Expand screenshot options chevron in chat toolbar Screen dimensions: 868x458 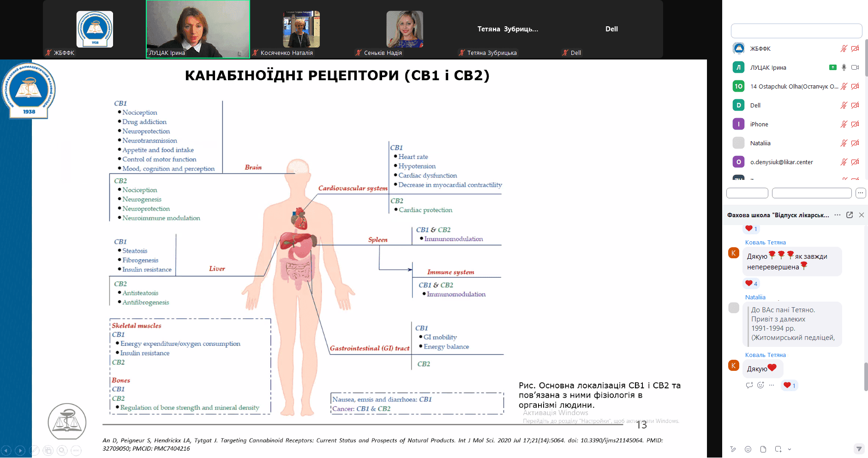790,449
